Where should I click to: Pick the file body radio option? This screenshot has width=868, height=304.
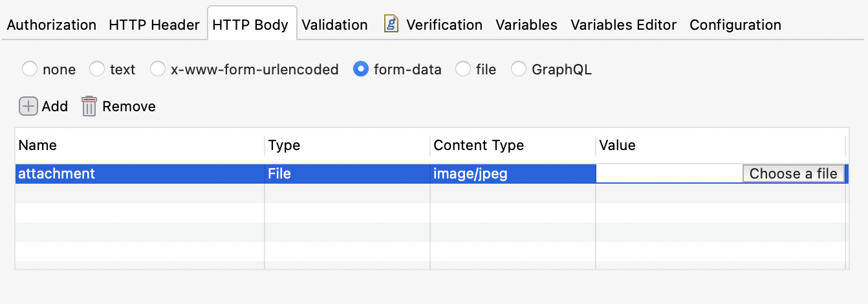click(463, 69)
